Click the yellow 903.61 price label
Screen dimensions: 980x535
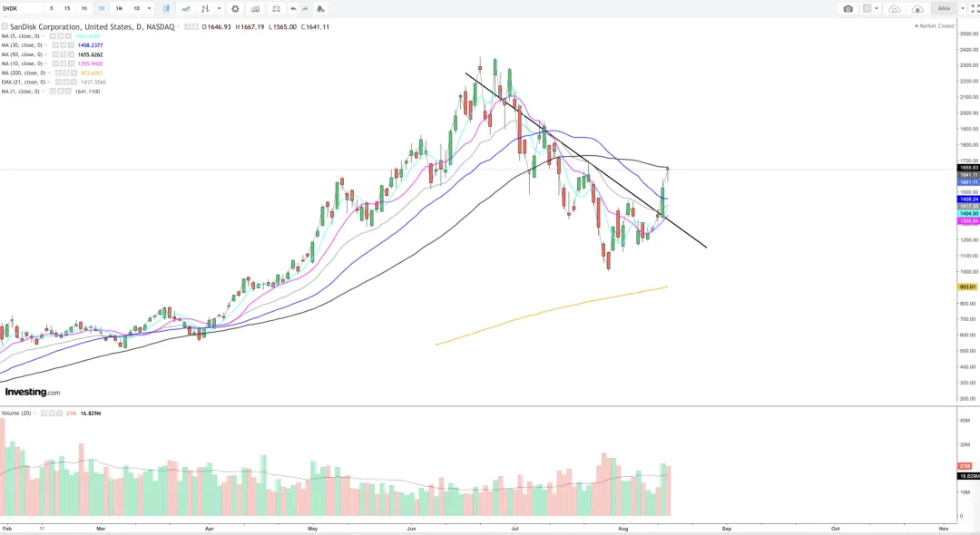click(967, 287)
